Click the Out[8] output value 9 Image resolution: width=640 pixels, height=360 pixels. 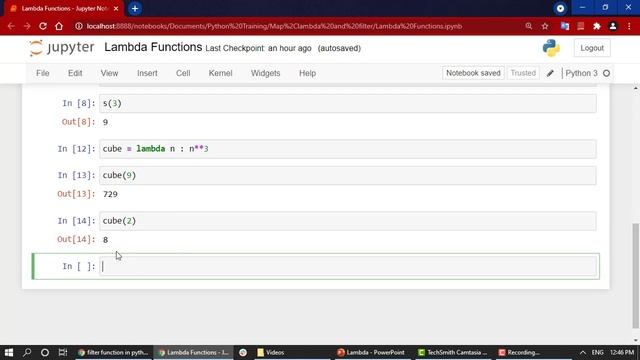click(x=105, y=122)
